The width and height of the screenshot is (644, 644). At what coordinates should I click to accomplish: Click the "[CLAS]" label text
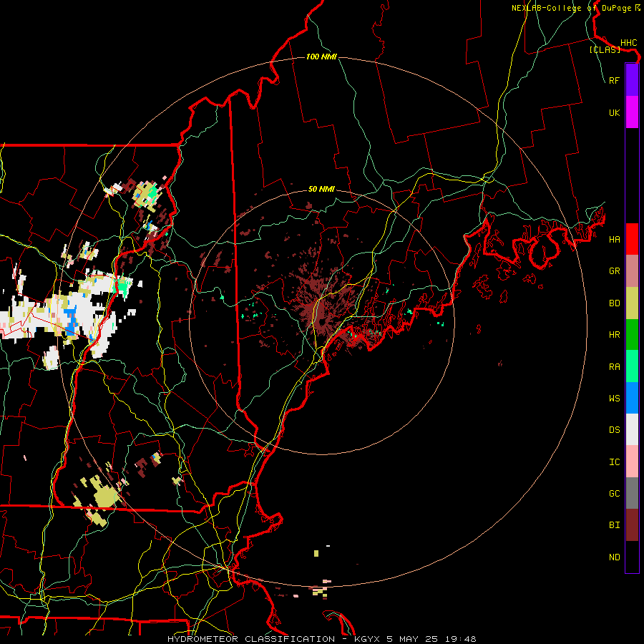[x=605, y=49]
